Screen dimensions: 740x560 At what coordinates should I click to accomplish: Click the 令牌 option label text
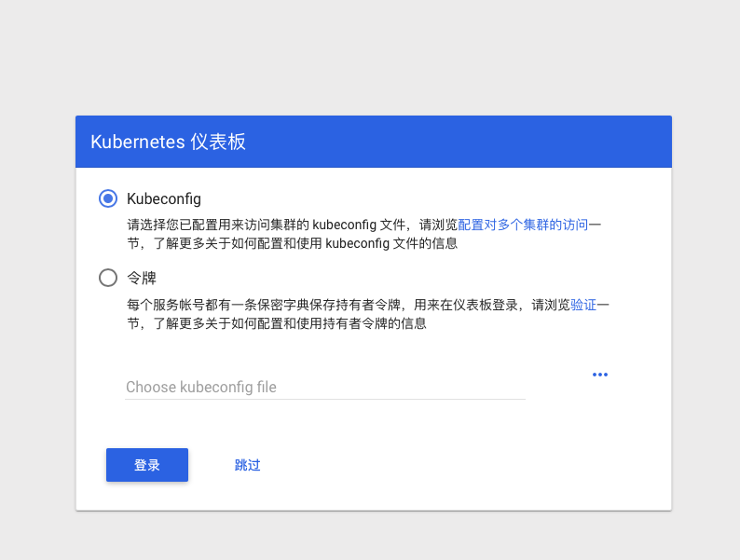(141, 277)
